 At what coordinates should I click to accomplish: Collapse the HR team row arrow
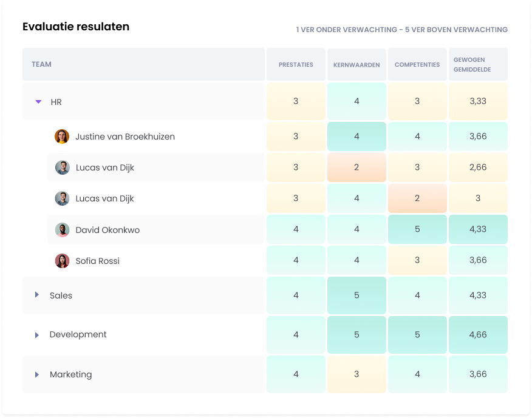pyautogui.click(x=38, y=102)
